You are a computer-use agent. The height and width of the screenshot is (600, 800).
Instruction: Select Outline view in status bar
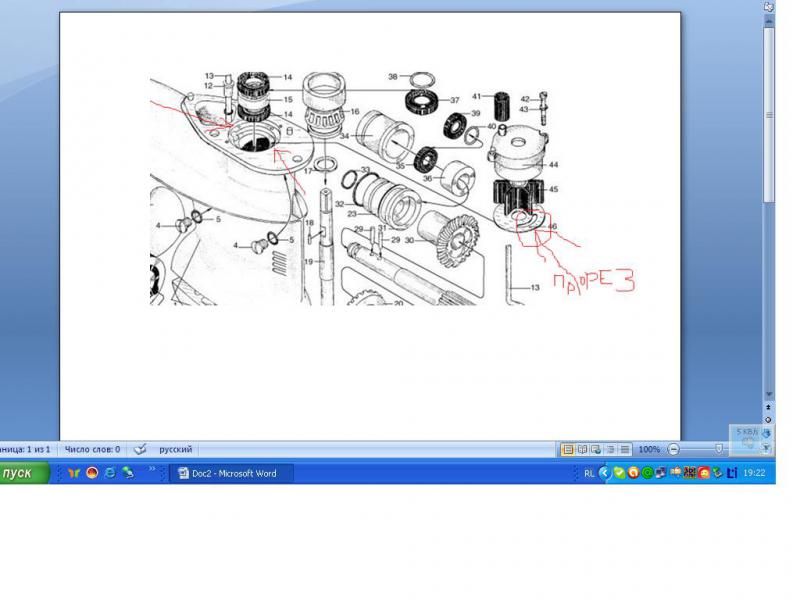pos(610,450)
